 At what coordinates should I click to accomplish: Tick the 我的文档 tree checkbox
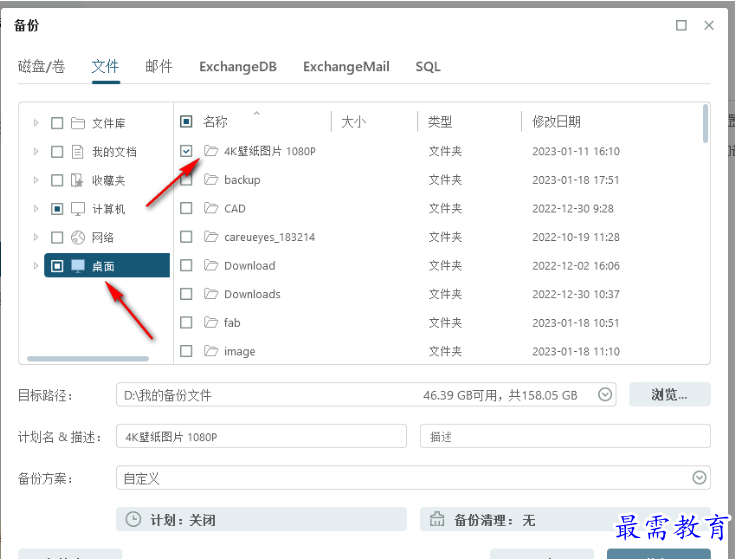click(x=57, y=152)
